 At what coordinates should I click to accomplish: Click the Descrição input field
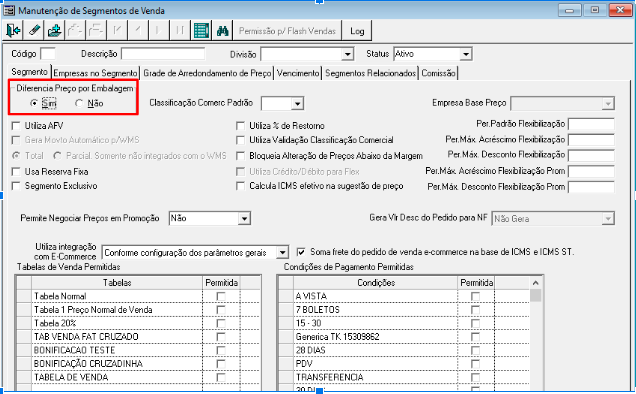point(163,54)
